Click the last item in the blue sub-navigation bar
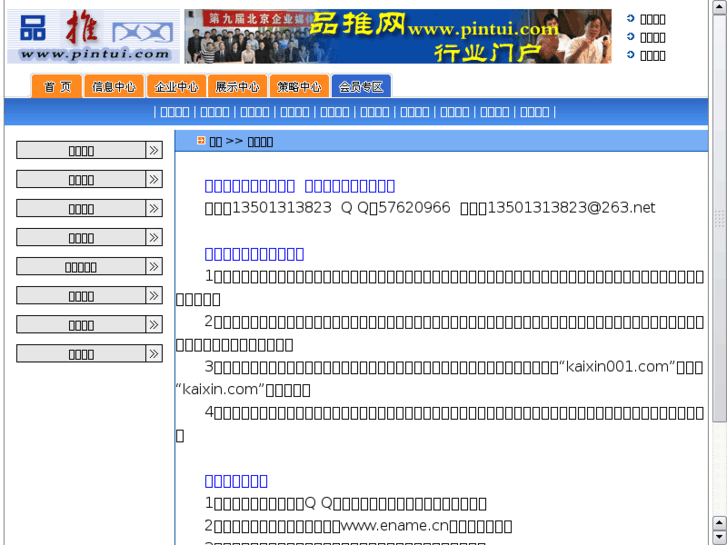Viewport: 727px width, 545px height. pos(535,112)
